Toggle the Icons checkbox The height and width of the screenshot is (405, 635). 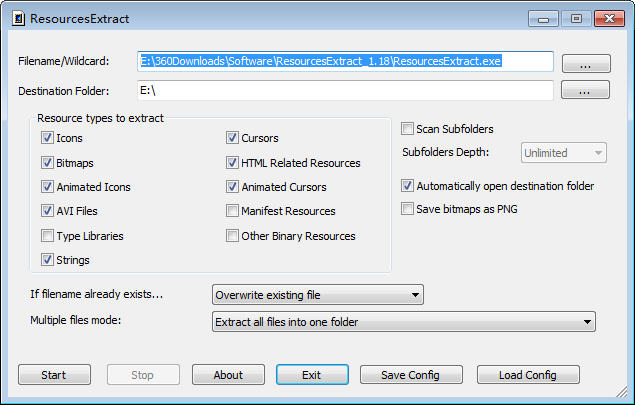point(47,138)
